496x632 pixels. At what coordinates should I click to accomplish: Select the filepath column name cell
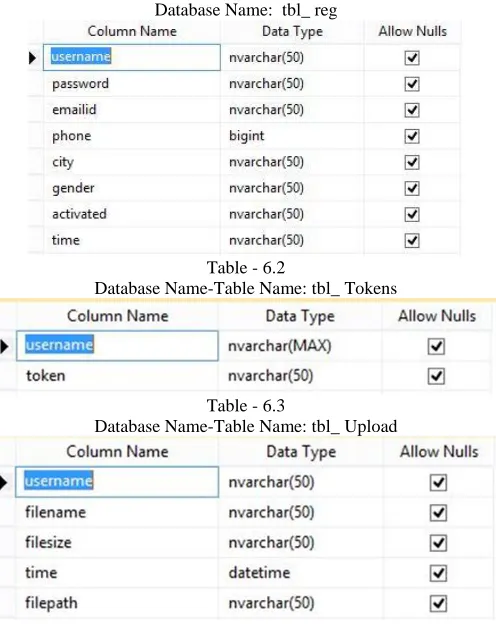tap(117, 603)
